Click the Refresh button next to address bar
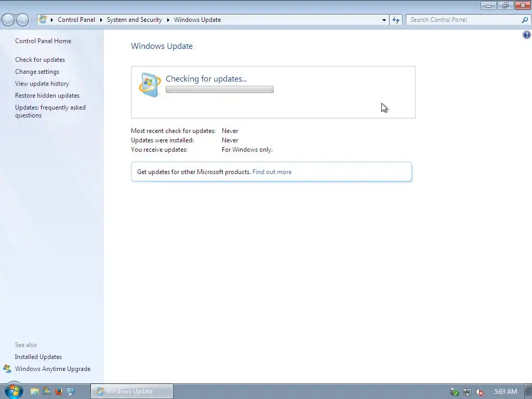 pos(396,20)
